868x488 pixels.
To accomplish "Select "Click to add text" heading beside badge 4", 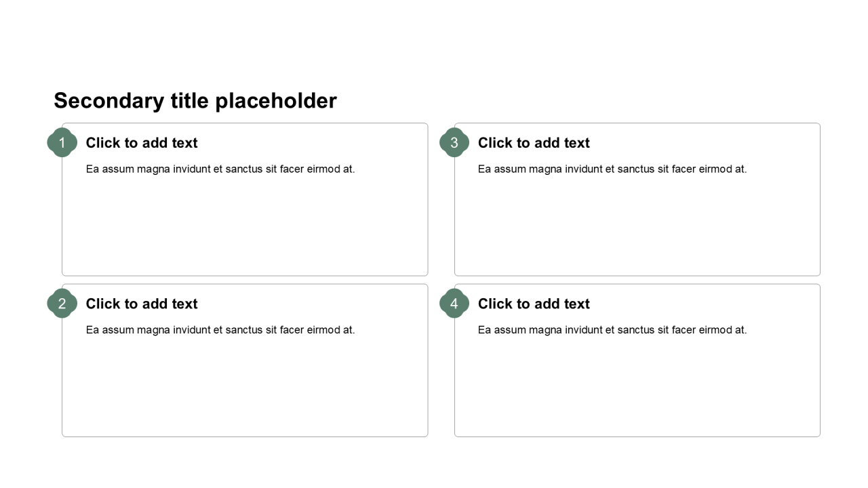I will [534, 304].
